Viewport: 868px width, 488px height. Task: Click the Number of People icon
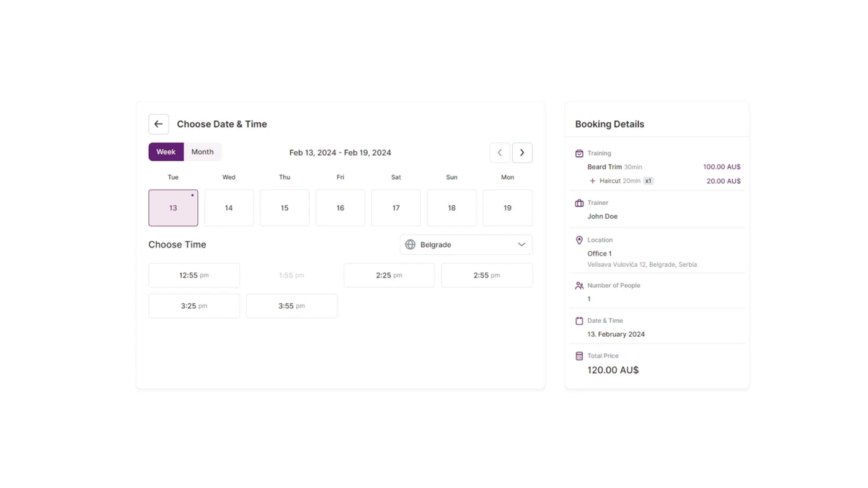579,286
